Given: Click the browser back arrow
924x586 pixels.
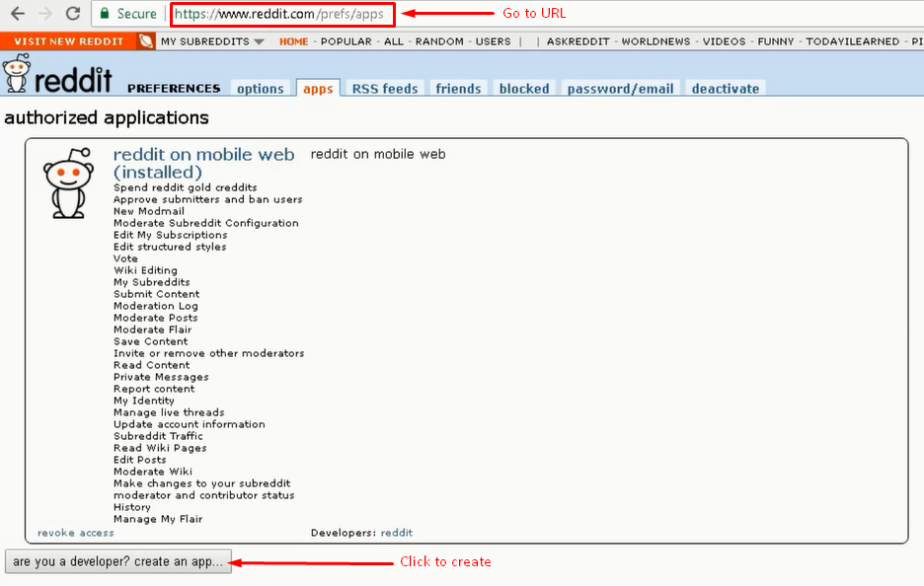Looking at the screenshot, I should point(18,14).
